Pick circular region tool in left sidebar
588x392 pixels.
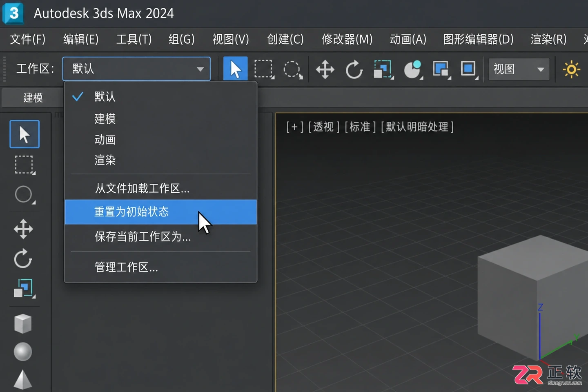click(x=24, y=195)
